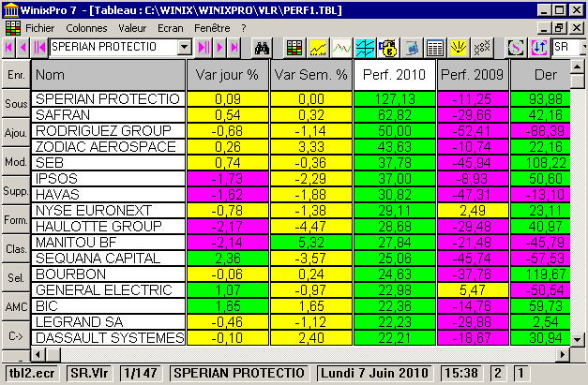The width and height of the screenshot is (588, 385).
Task: Open the Ecran menu
Action: click(171, 28)
